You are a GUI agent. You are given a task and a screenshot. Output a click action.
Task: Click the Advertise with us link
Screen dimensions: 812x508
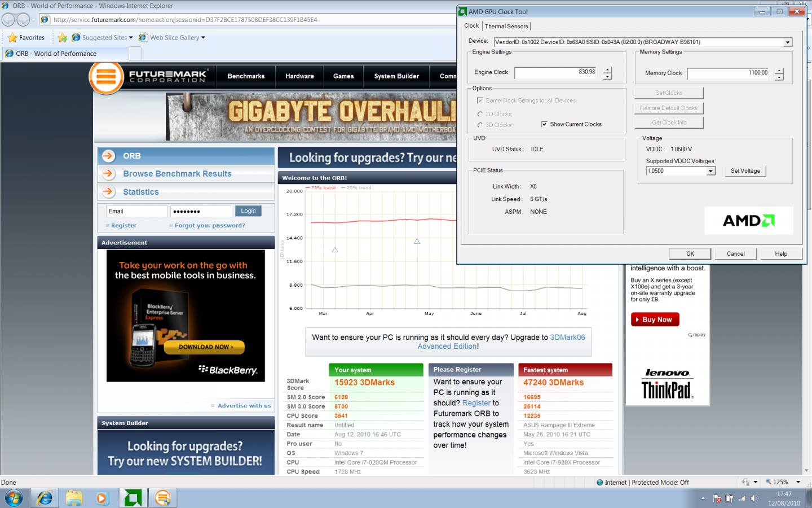244,406
